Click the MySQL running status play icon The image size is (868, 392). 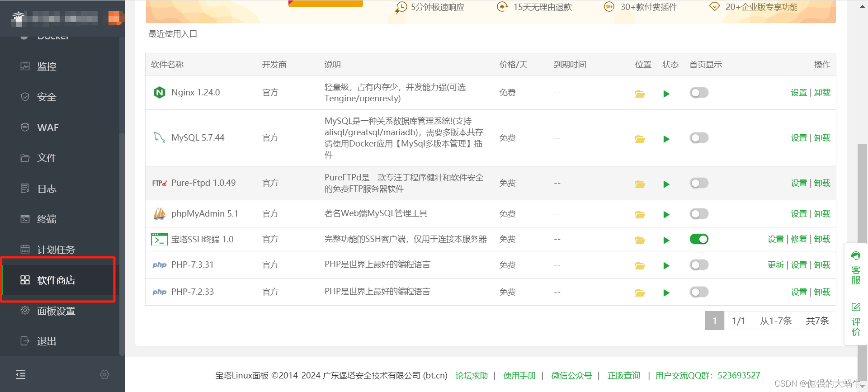pyautogui.click(x=666, y=139)
